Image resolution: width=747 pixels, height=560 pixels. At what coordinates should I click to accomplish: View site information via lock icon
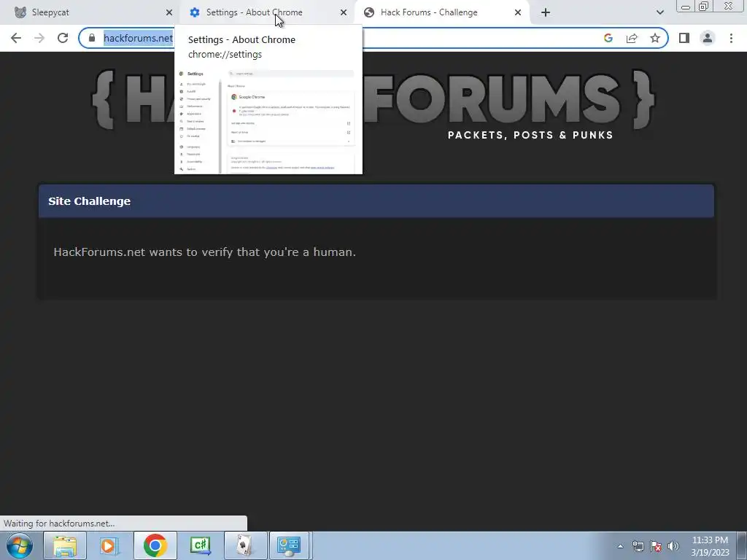[x=92, y=38]
